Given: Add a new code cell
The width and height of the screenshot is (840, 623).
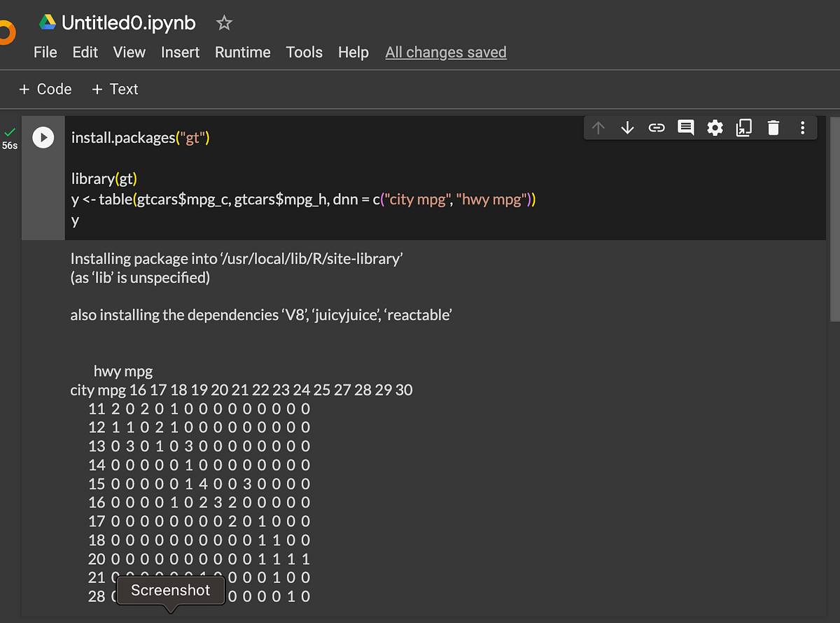Looking at the screenshot, I should pyautogui.click(x=45, y=89).
